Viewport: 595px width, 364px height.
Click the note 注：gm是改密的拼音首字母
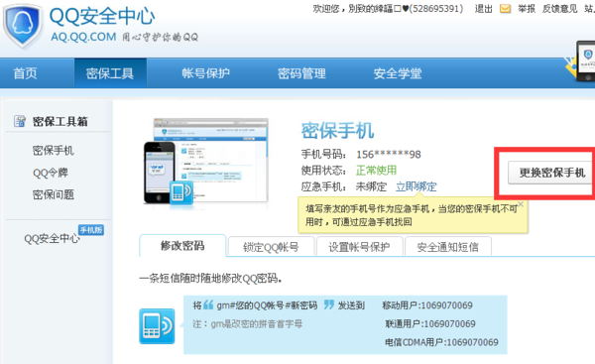tap(247, 323)
